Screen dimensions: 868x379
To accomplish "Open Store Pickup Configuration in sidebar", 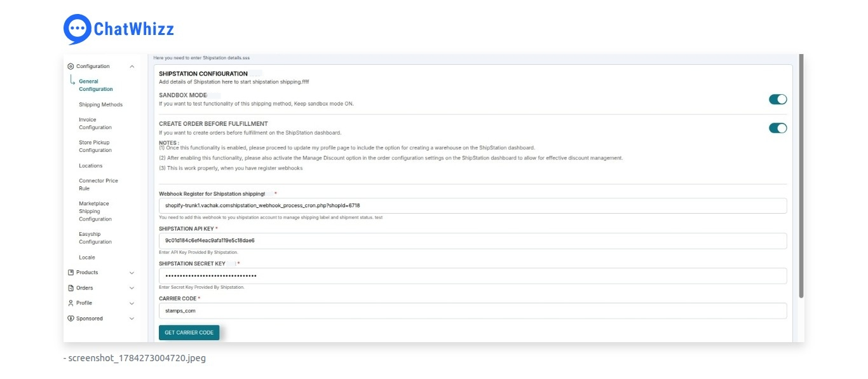I will point(95,146).
